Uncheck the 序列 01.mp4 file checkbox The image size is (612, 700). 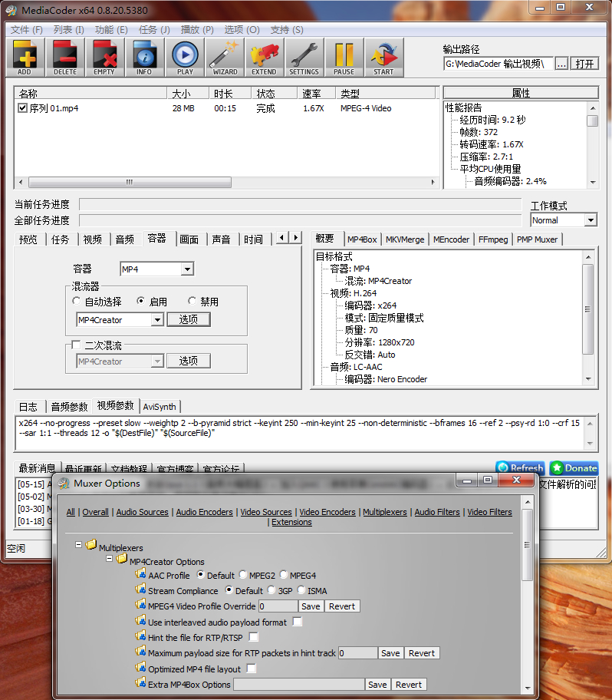(22, 108)
